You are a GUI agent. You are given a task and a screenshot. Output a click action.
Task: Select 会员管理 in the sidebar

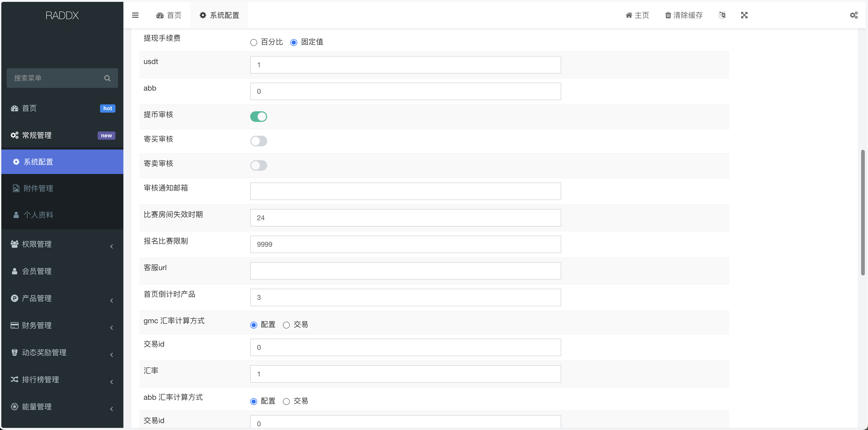click(x=37, y=271)
